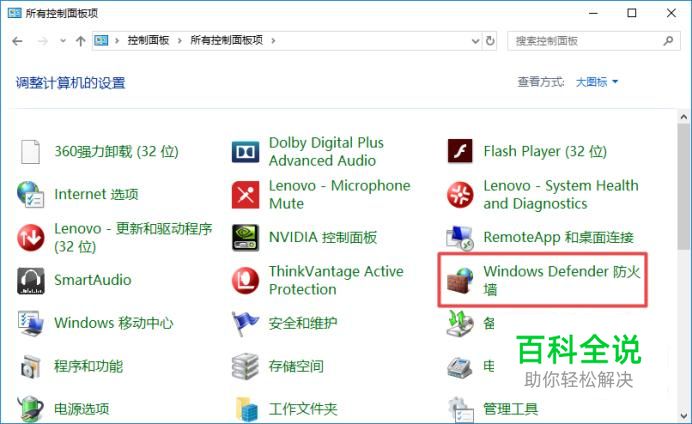Open the Internet 选项 globe icon
Screen dimensions: 692x424
[x=30, y=195]
